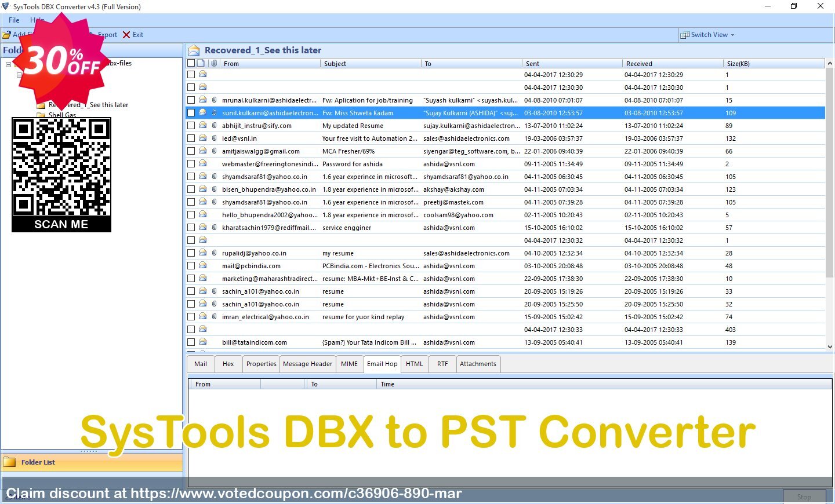Sort emails by the Subject column
The image size is (835, 504).
pyautogui.click(x=371, y=64)
